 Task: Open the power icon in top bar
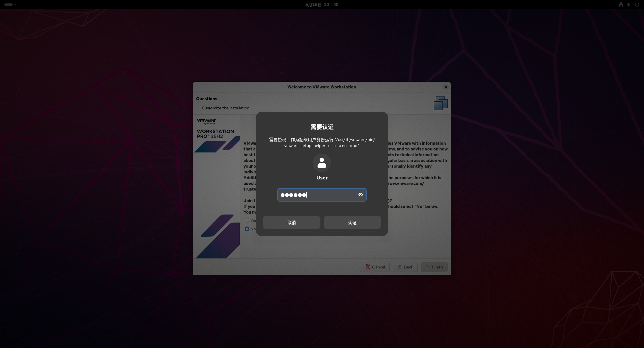pyautogui.click(x=637, y=5)
